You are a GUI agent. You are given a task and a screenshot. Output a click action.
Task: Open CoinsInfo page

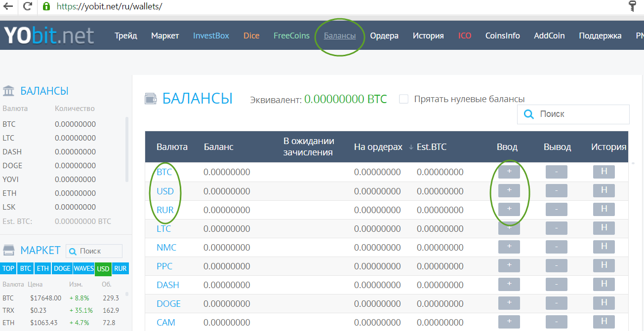click(x=503, y=36)
